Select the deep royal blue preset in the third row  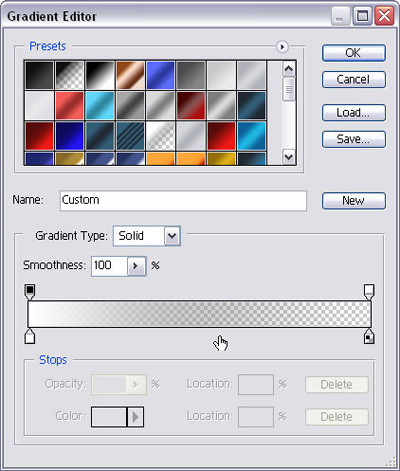[70, 136]
